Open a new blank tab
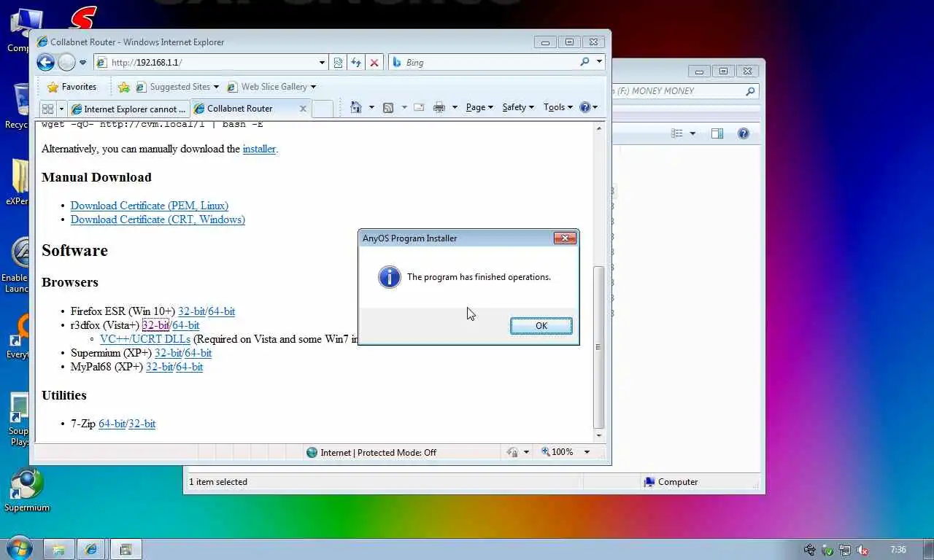Viewport: 934px width, 560px height. pyautogui.click(x=323, y=109)
